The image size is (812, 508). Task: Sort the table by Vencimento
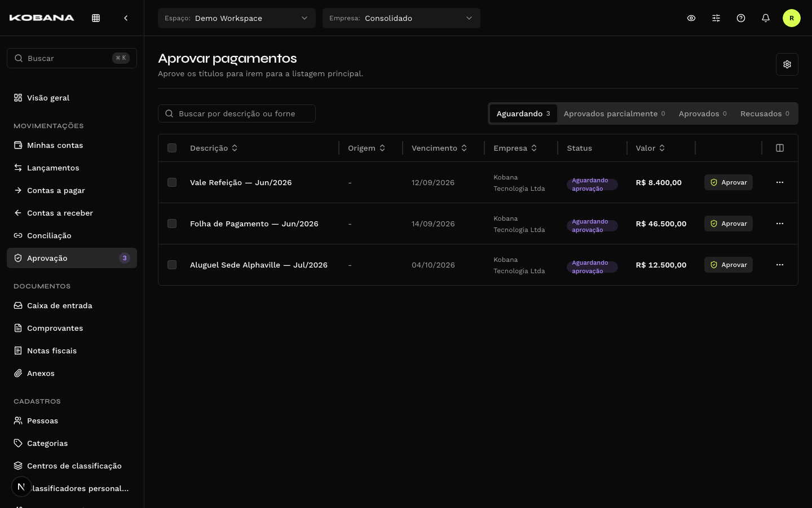tap(439, 148)
